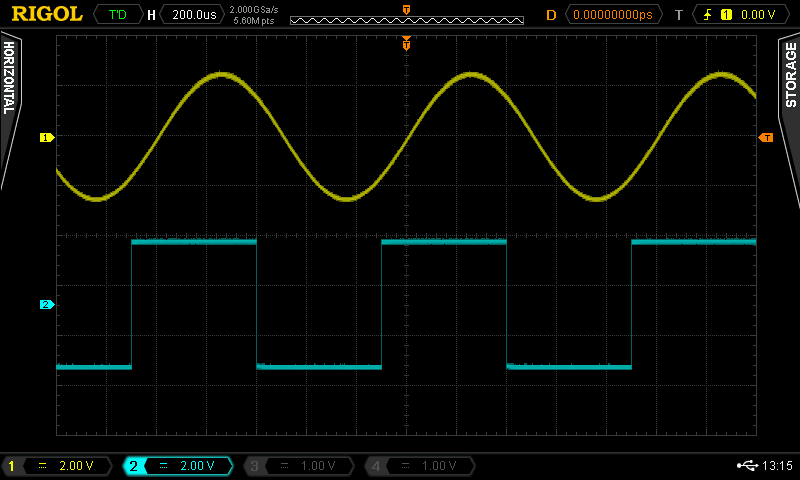
Task: Select the channel 1 label, 2.00 V
Action: tap(57, 466)
